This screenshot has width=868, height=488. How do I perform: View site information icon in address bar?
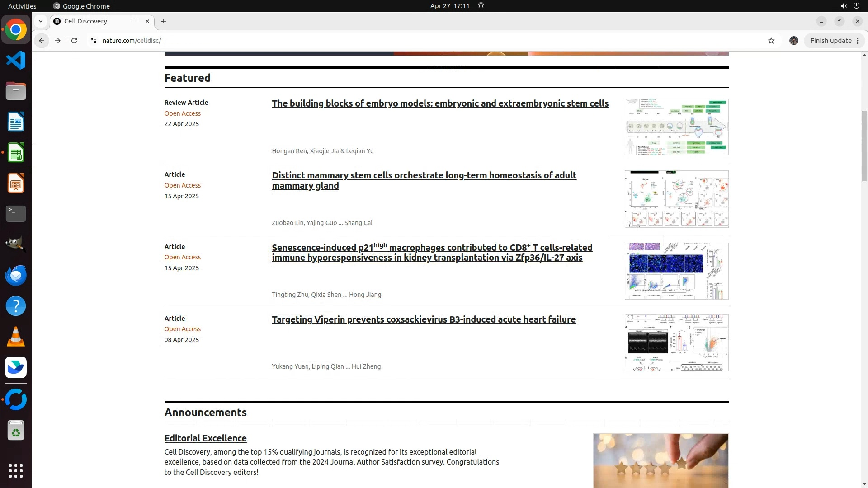click(x=94, y=41)
